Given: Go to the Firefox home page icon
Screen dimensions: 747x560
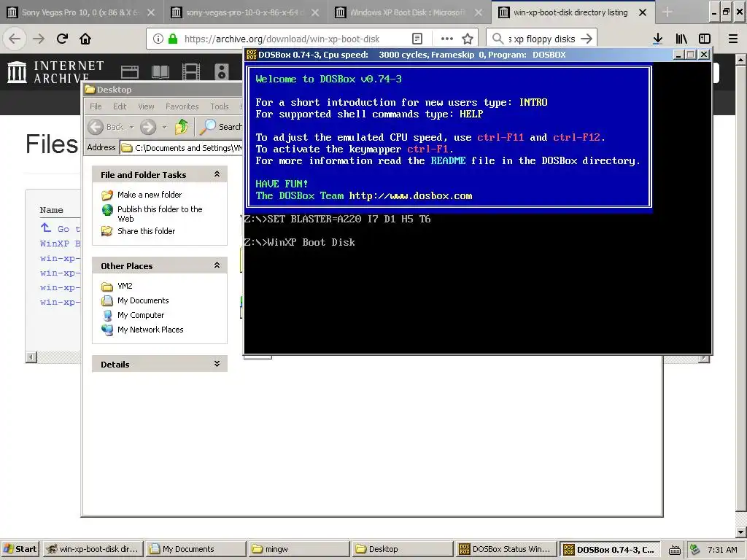Looking at the screenshot, I should coord(85,39).
